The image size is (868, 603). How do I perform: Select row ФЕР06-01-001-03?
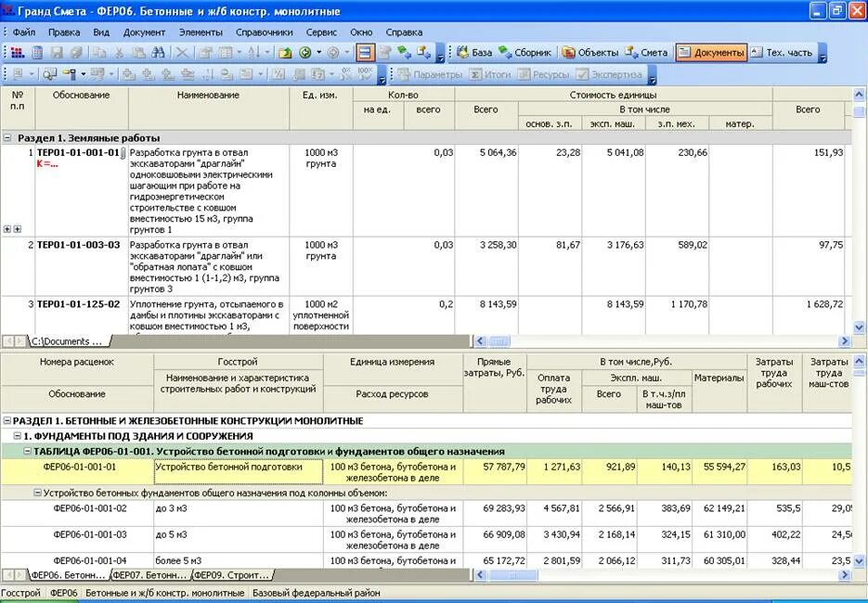click(426, 540)
